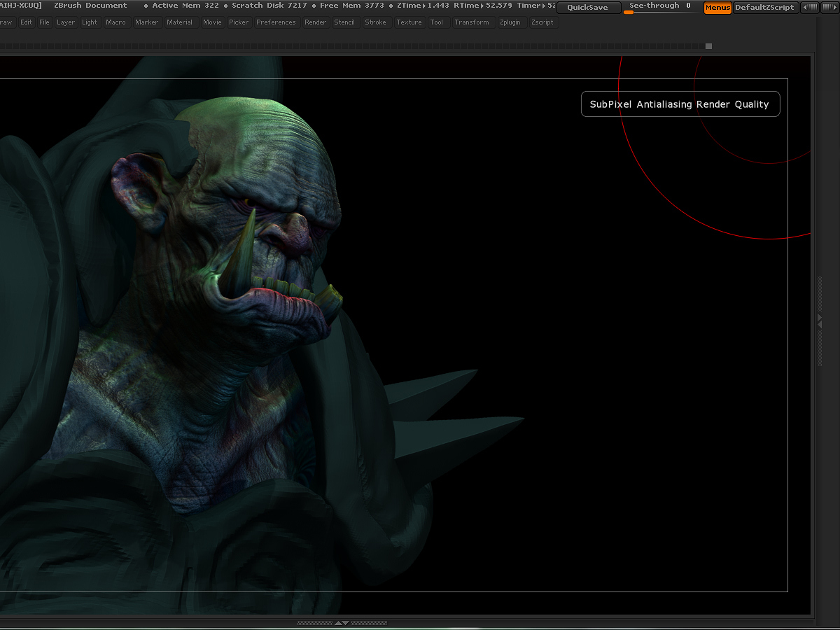Screen dimensions: 840x630
Task: Open the Marker menu
Action: 147,22
